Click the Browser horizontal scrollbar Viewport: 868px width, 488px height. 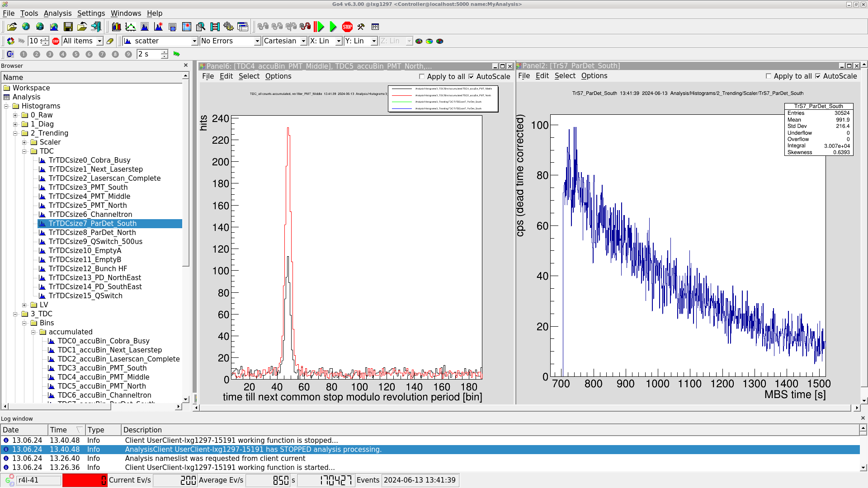pos(91,407)
